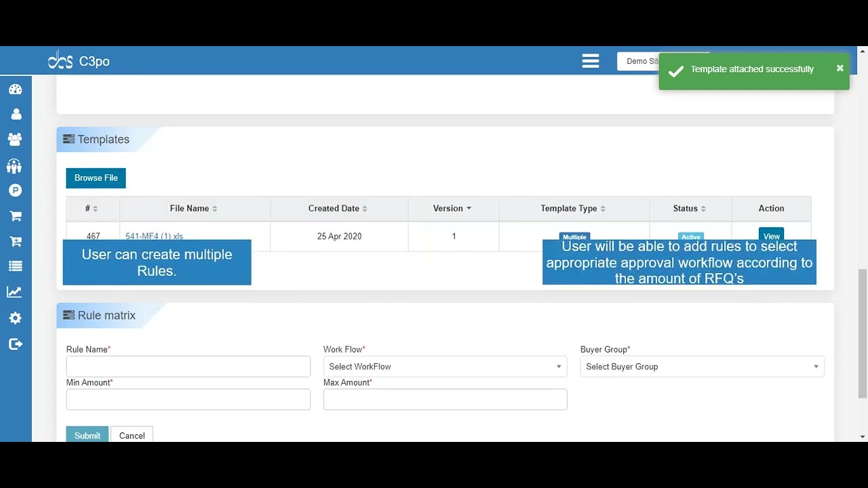This screenshot has height=488, width=868.
Task: Click the '25 Apr 2020' created date cell
Action: 339,237
